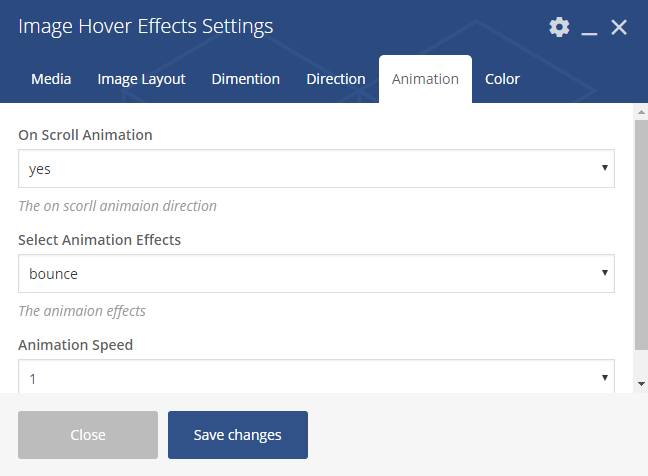
Task: Click the vertical scrollbar thumb
Action: [641, 235]
